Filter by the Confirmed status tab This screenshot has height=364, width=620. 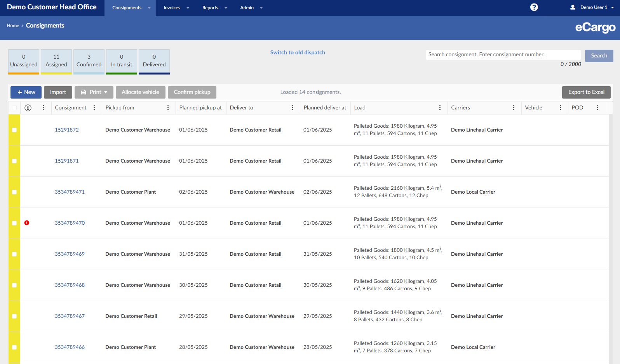(89, 61)
